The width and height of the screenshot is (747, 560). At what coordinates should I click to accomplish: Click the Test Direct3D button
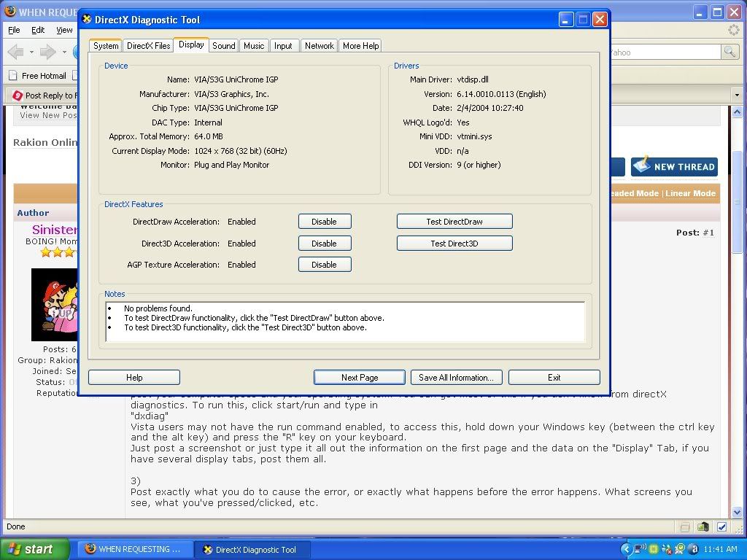pos(454,244)
